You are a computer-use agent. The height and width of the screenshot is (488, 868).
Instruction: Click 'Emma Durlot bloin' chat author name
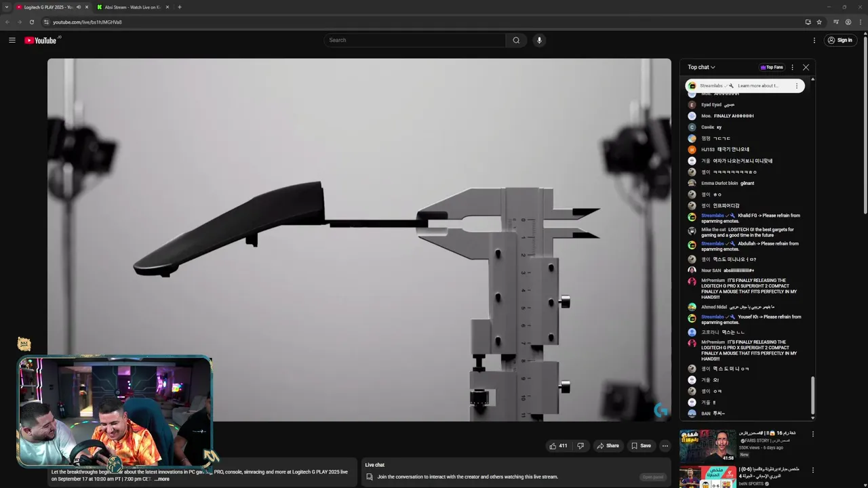[719, 183]
